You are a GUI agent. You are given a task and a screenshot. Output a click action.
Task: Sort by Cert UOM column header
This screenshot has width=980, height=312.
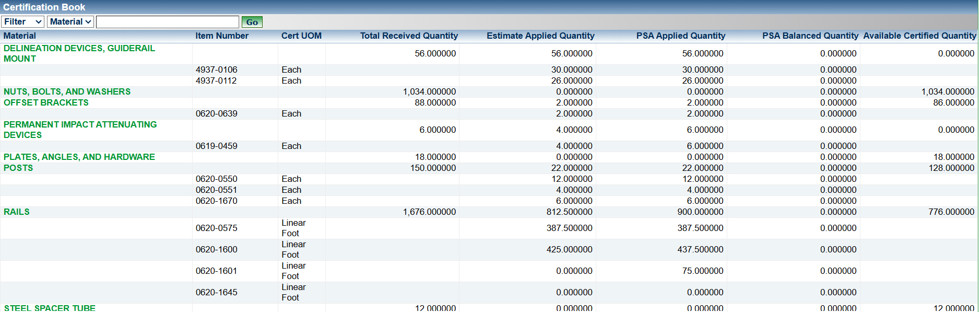click(301, 36)
